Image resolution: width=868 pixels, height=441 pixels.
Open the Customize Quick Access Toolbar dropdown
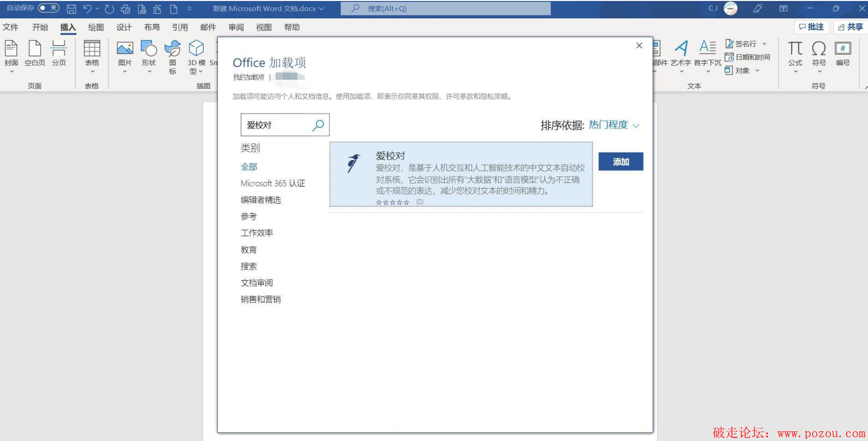190,9
